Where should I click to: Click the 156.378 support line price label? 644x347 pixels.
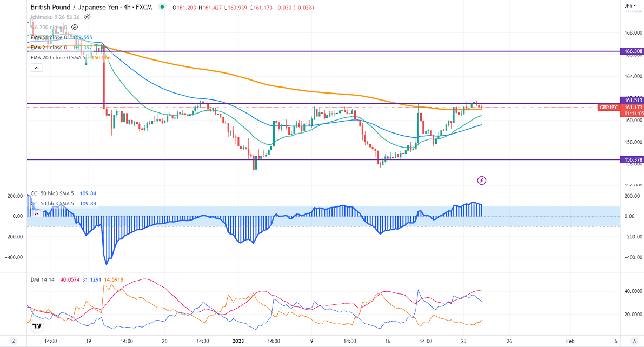pos(633,160)
